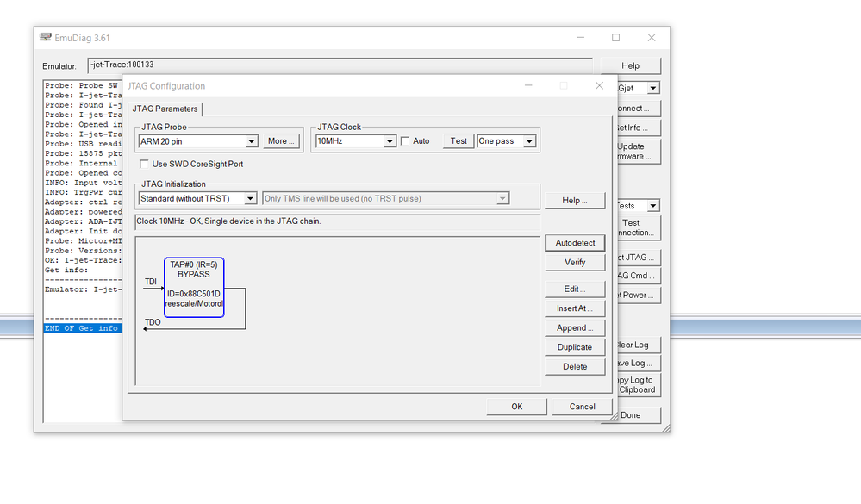Run Autodetect on the JTAG chain
The height and width of the screenshot is (504, 861).
point(575,243)
